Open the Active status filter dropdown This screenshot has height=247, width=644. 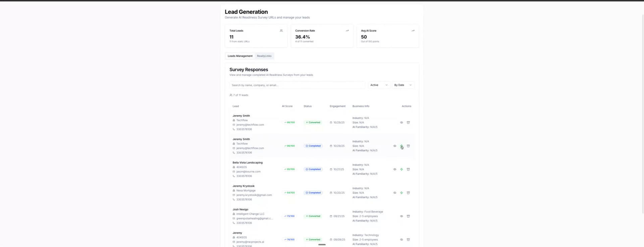(x=379, y=85)
